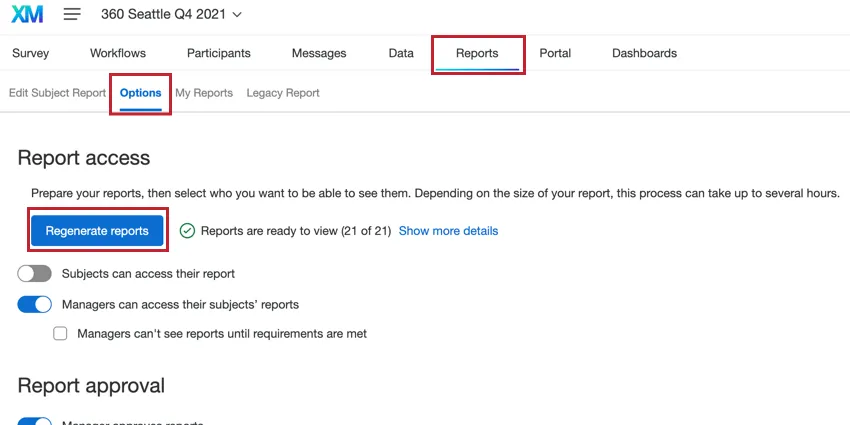
Task: Click the green checkmark status icon
Action: pos(187,231)
